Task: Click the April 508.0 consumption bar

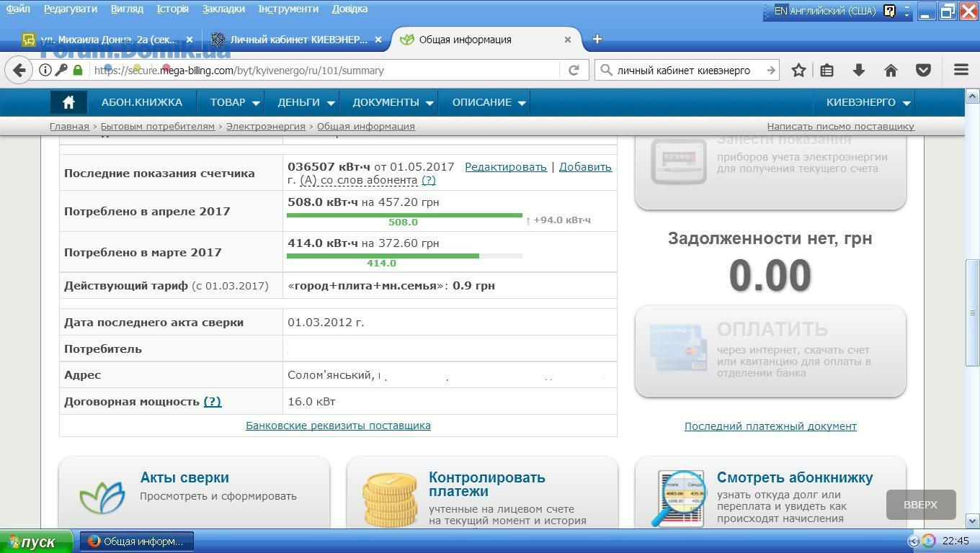Action: coord(404,215)
